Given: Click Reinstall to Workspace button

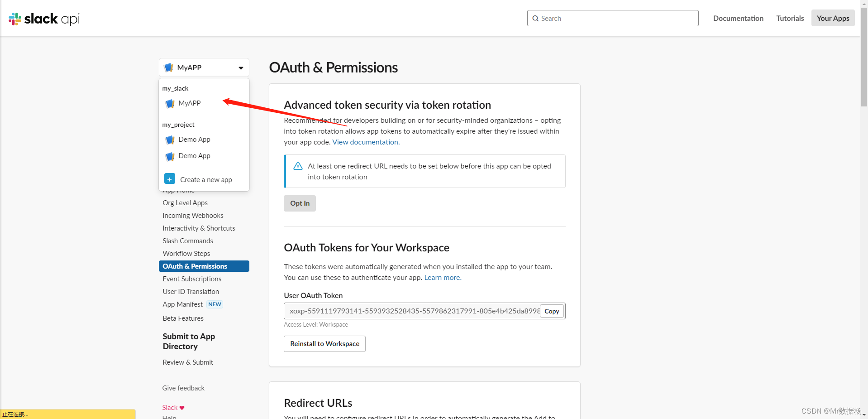Looking at the screenshot, I should (324, 344).
